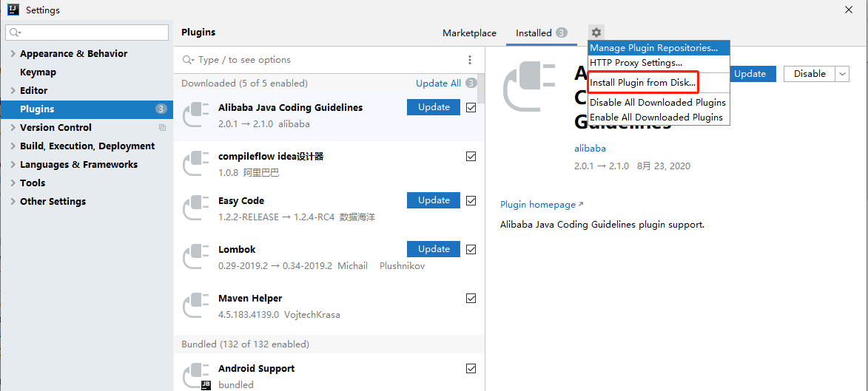Switch to the Marketplace tab
The height and width of the screenshot is (391, 868).
[x=469, y=33]
